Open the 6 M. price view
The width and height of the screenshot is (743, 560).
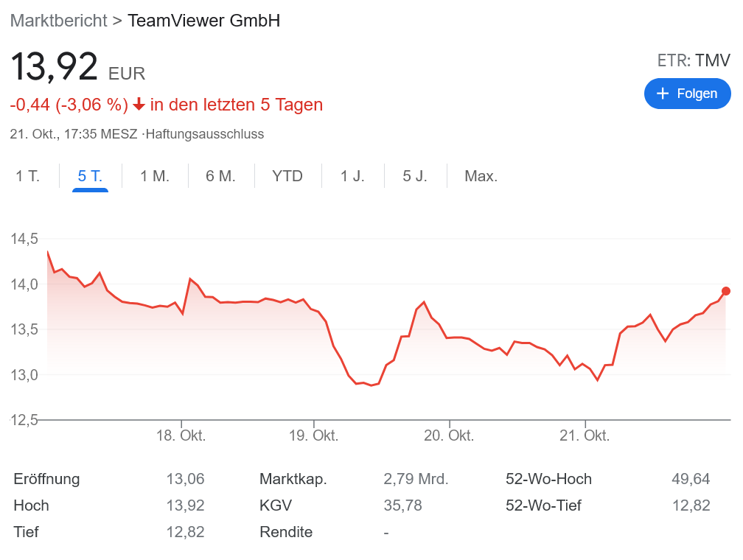(x=220, y=176)
